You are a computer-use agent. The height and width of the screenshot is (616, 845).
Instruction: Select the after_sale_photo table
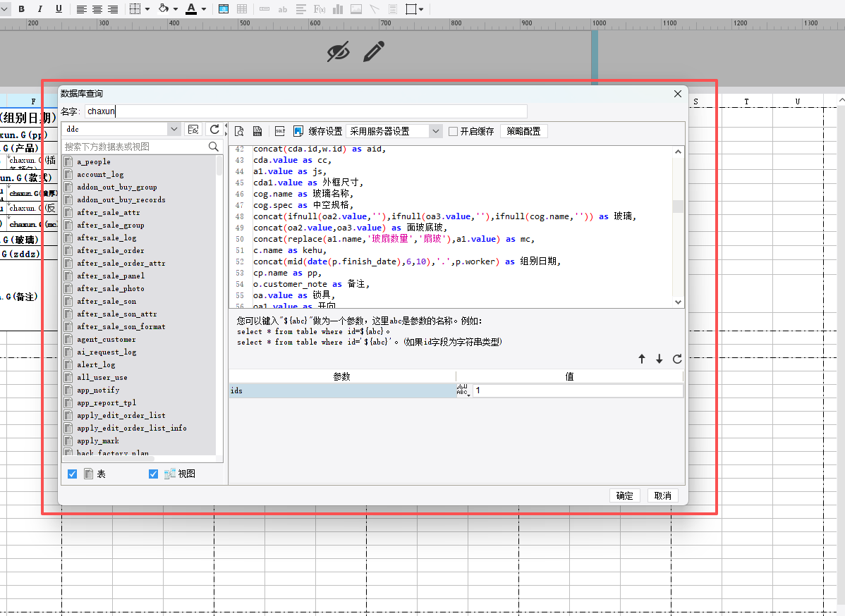[111, 288]
